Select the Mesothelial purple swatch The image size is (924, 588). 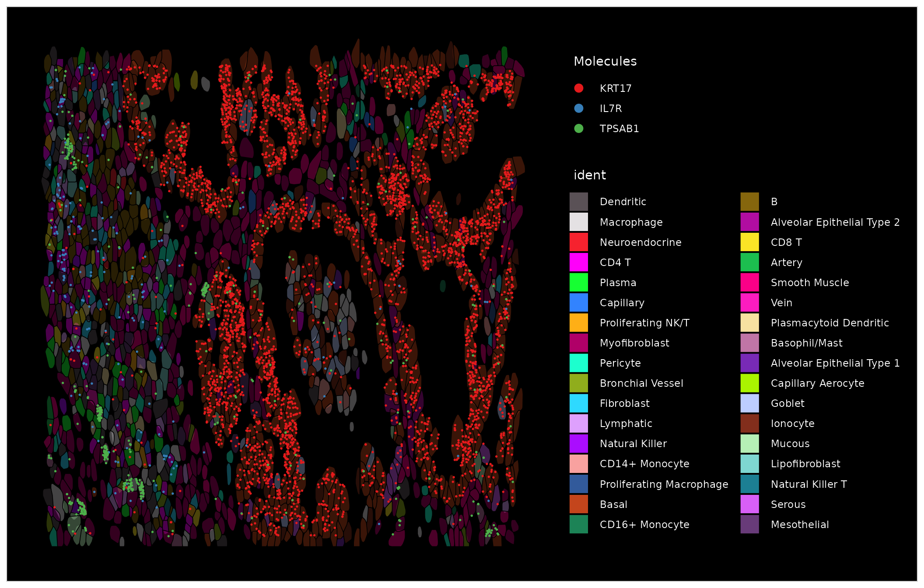click(x=749, y=524)
